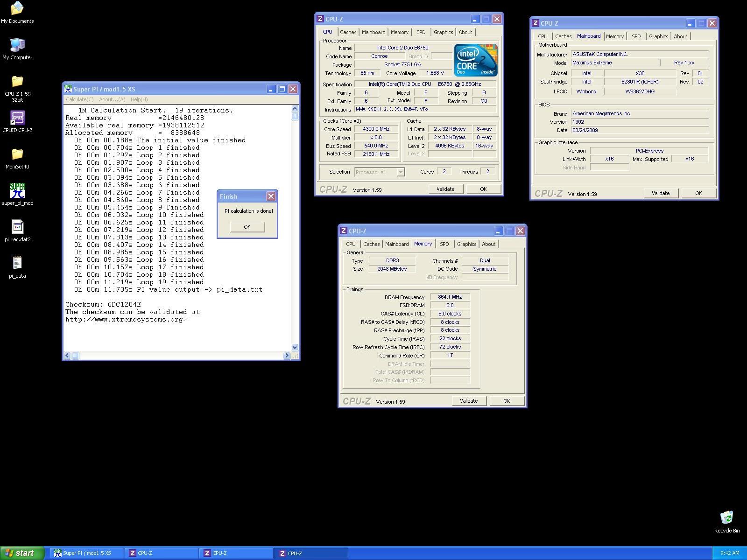Click Validate in CPU tab window
The image size is (747, 560).
445,189
